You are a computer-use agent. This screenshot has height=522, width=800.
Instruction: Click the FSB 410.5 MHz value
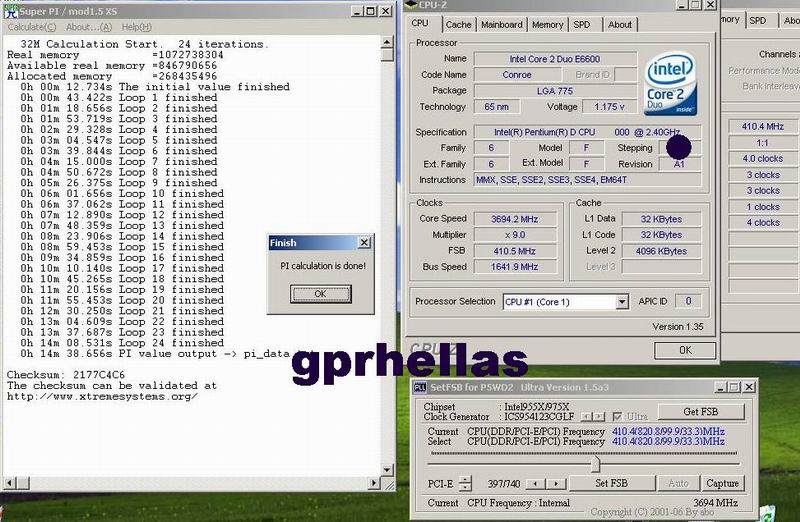coord(515,251)
